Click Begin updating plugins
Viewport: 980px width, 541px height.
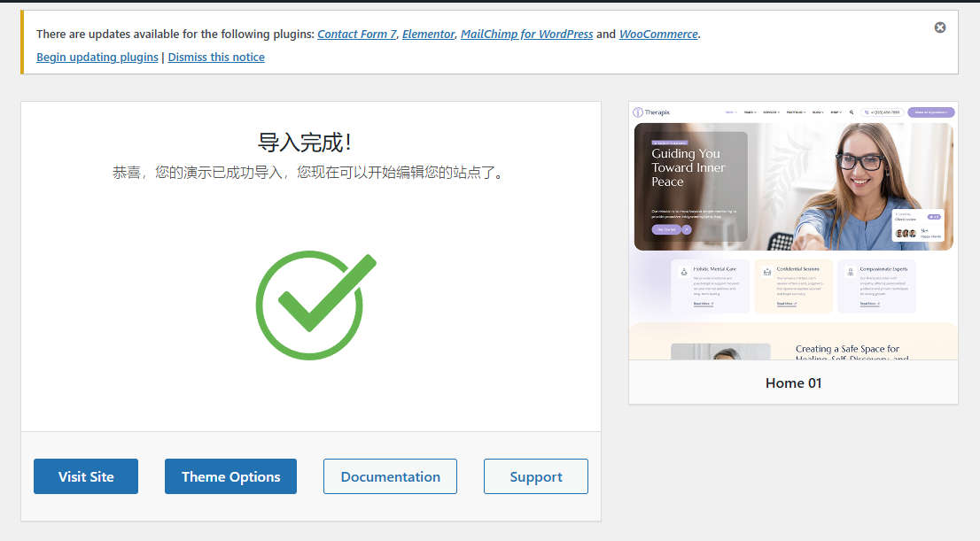tap(97, 58)
